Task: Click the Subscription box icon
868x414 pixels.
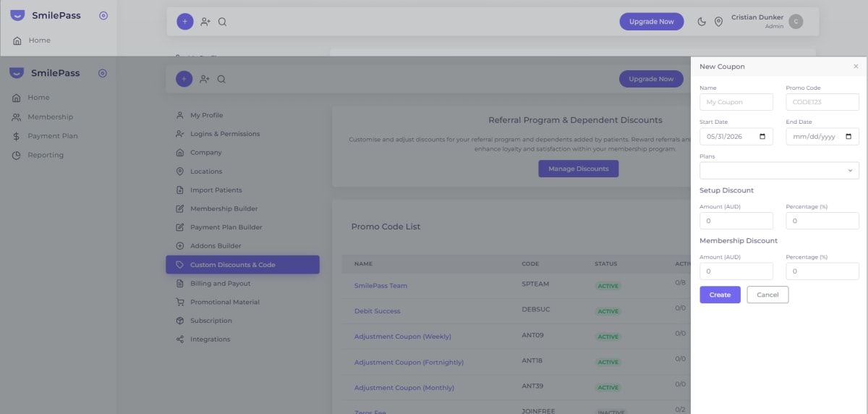Action: click(x=180, y=321)
